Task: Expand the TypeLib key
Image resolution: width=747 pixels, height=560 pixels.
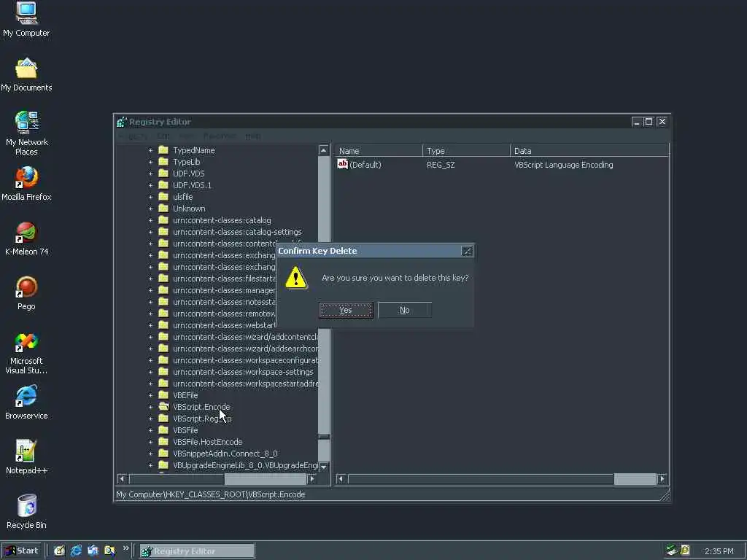Action: pyautogui.click(x=150, y=162)
